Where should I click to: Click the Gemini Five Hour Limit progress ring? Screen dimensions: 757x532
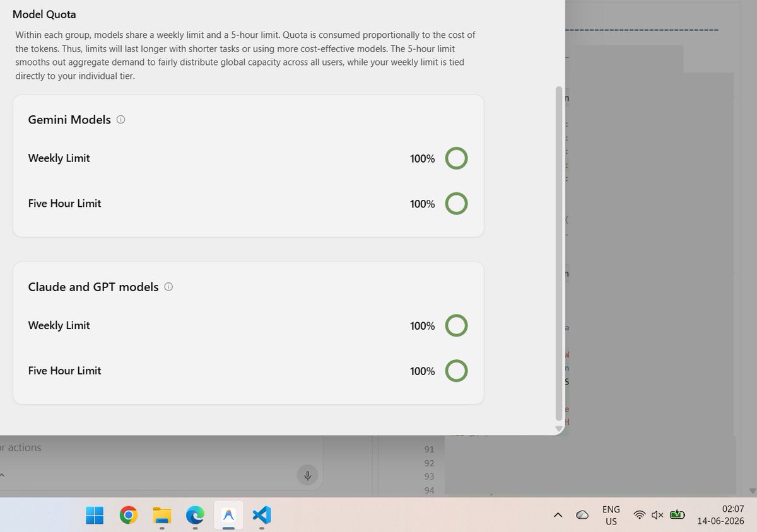[457, 204]
